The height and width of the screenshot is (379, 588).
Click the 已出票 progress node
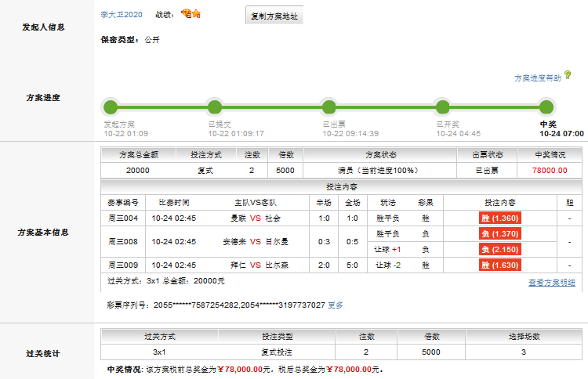coord(329,107)
